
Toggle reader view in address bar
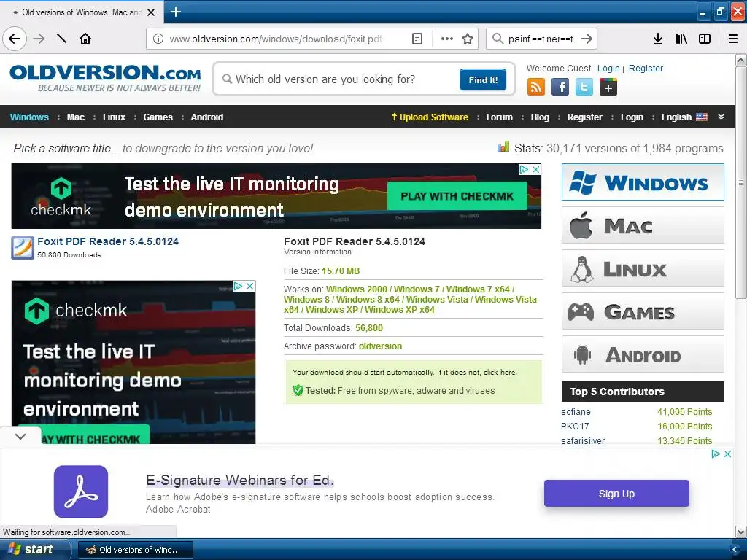pos(417,39)
